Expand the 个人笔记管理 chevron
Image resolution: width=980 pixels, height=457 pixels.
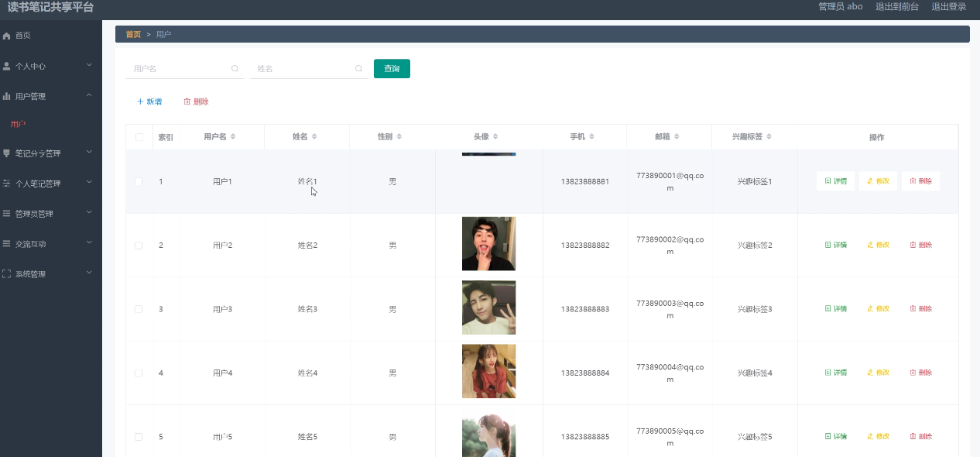coord(89,183)
